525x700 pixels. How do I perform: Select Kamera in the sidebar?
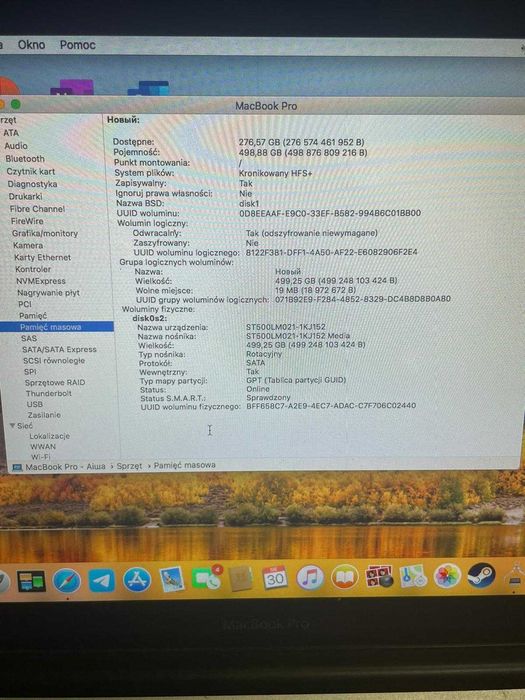pos(28,245)
